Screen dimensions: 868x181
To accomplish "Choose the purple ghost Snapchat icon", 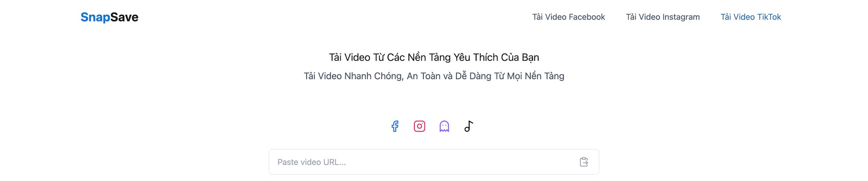I will click(x=444, y=126).
